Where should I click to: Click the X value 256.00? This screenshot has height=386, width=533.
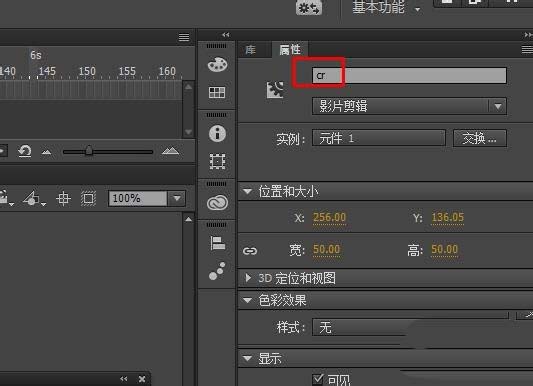click(x=329, y=217)
